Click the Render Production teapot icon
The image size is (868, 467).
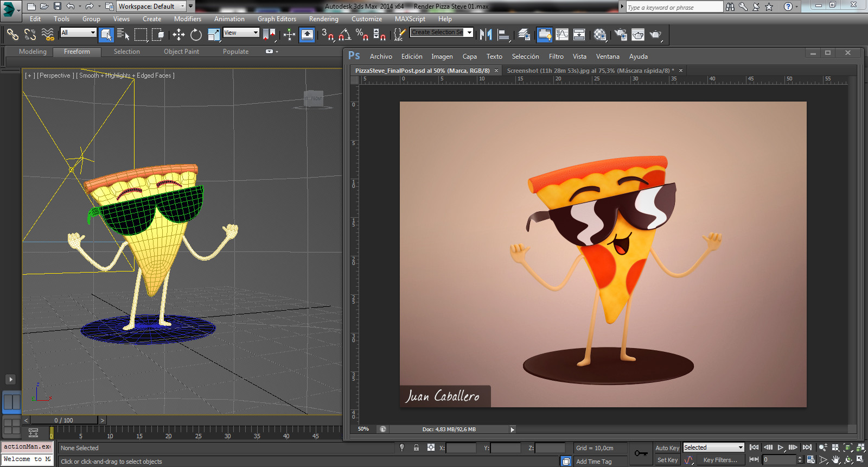click(x=656, y=35)
